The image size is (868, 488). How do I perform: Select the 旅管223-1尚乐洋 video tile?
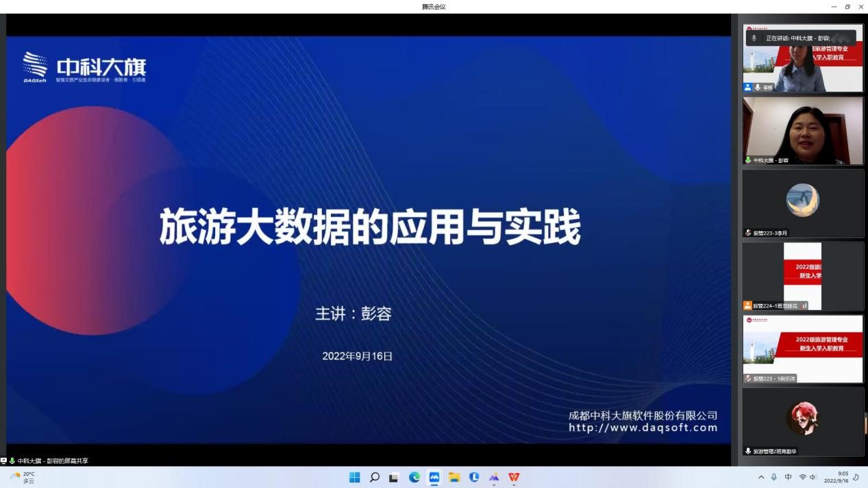(x=803, y=349)
